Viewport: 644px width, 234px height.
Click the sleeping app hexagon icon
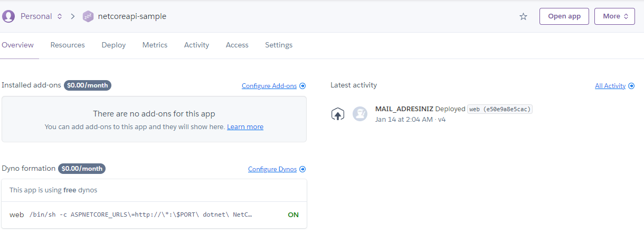(88, 16)
